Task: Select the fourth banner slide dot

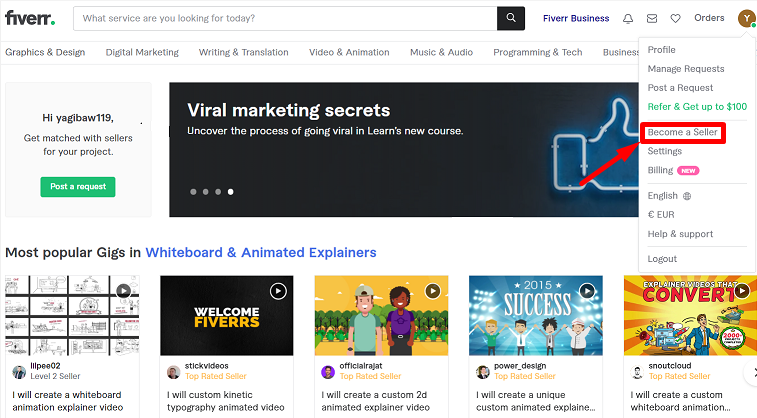Action: point(231,192)
